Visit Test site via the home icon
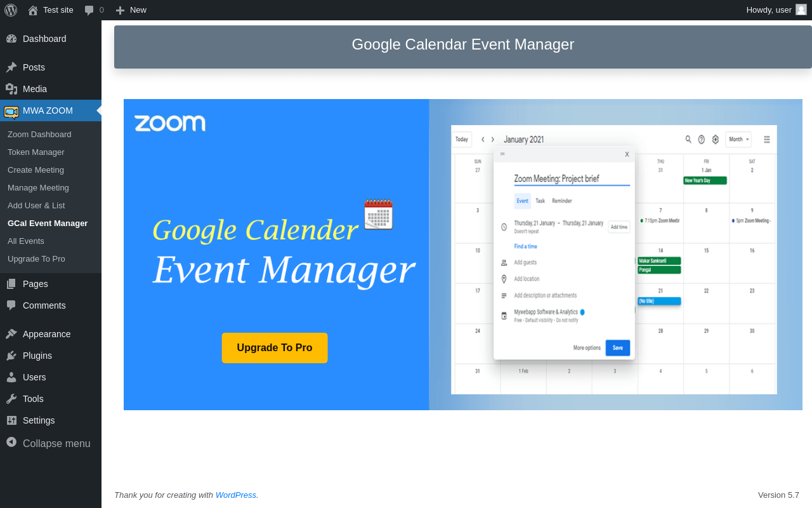This screenshot has height=508, width=812. (x=33, y=10)
